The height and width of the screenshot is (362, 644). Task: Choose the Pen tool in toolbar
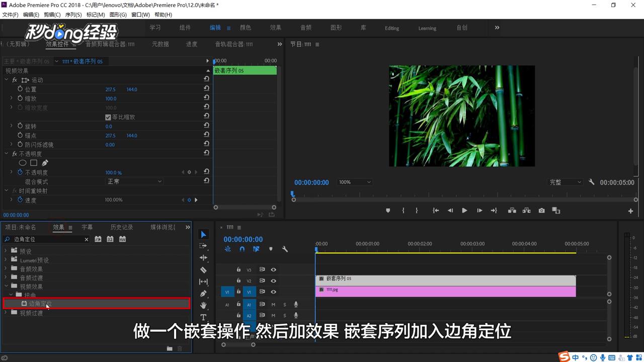[203, 293]
